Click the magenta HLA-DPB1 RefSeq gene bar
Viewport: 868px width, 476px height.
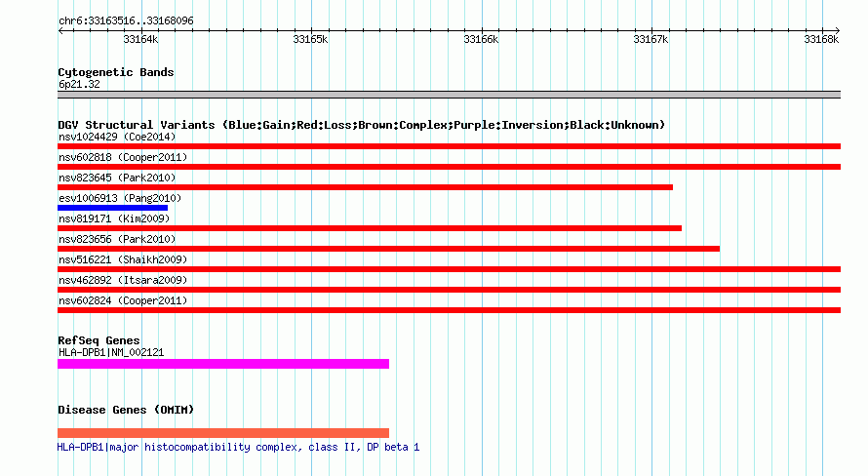pyautogui.click(x=223, y=364)
